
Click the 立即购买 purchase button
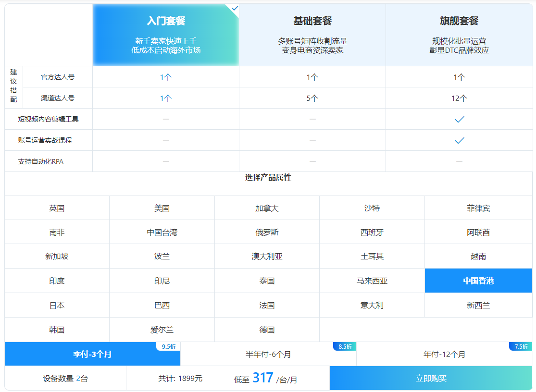pos(432,378)
